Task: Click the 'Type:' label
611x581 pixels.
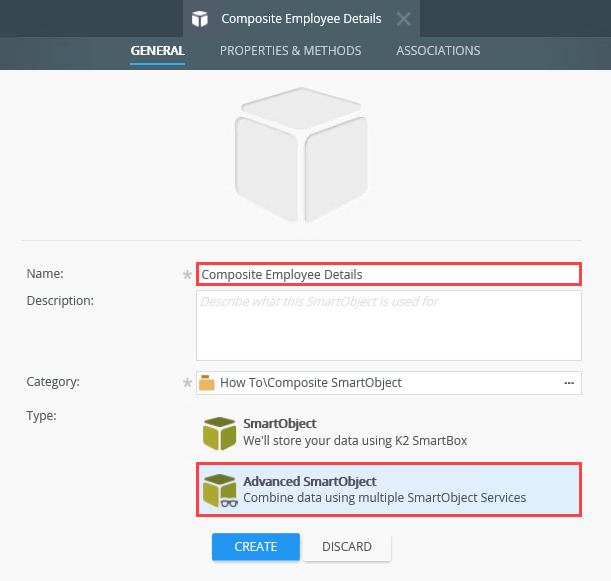Action: 41,416
